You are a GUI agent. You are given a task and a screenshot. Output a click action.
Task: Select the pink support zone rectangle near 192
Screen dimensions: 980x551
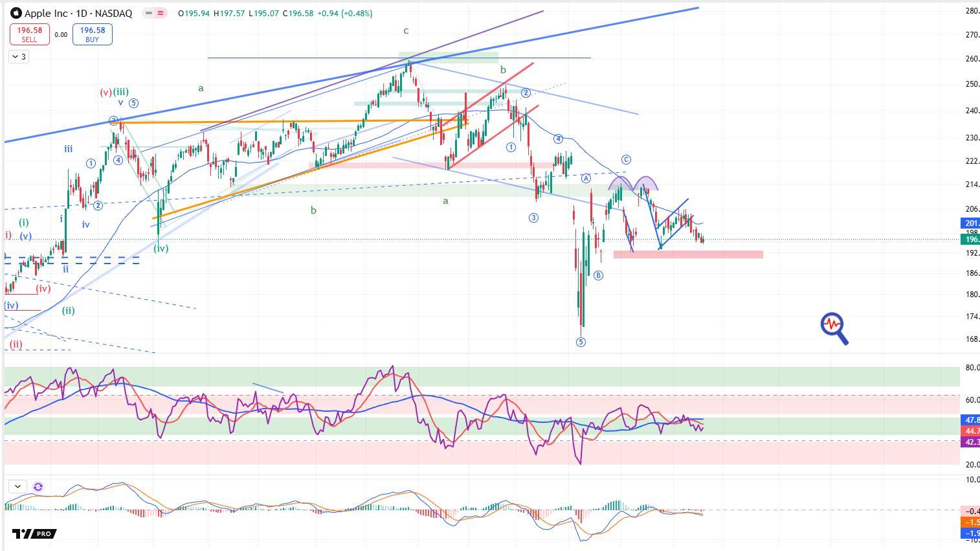[688, 254]
